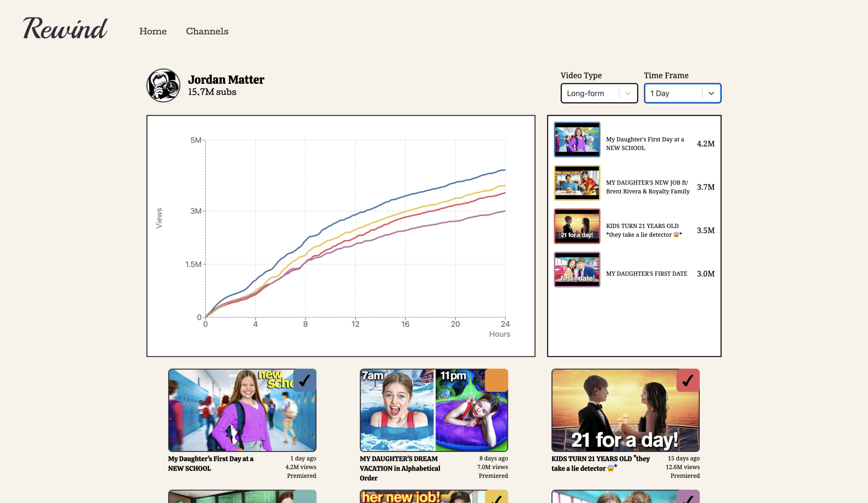Click the 3M label on Views axis

coord(196,211)
